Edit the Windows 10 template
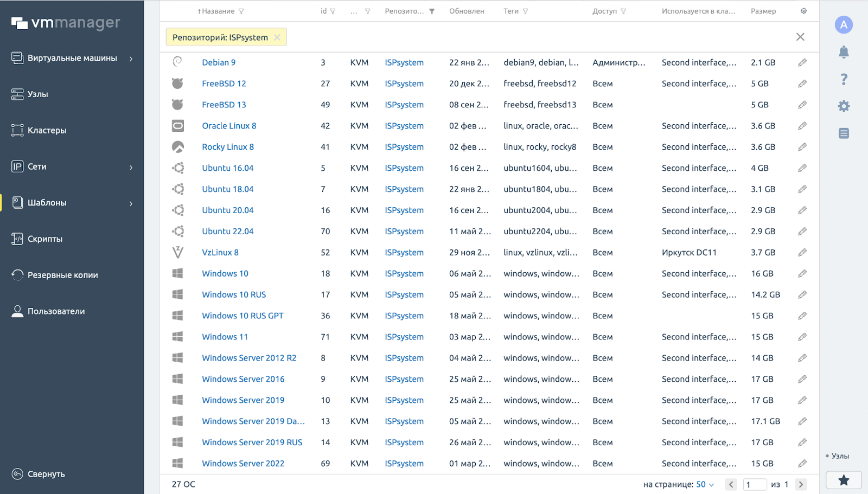 tap(802, 273)
